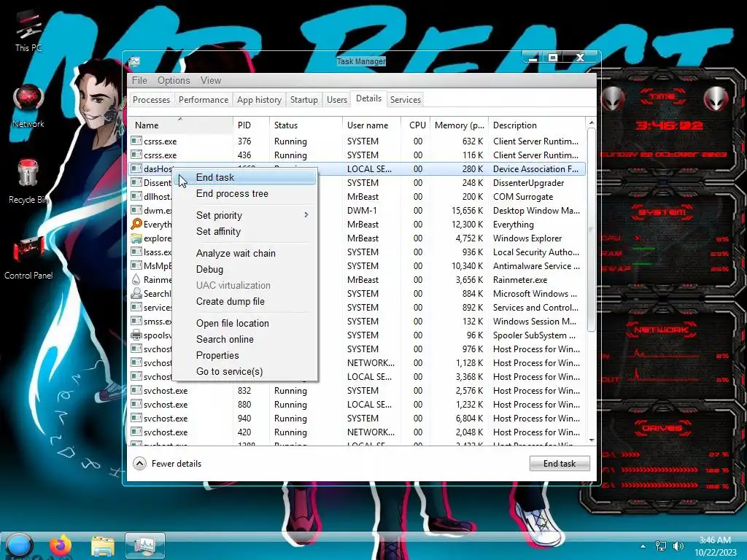Open the Control Panel desktop icon
Screen dimensions: 747x560
click(28, 257)
